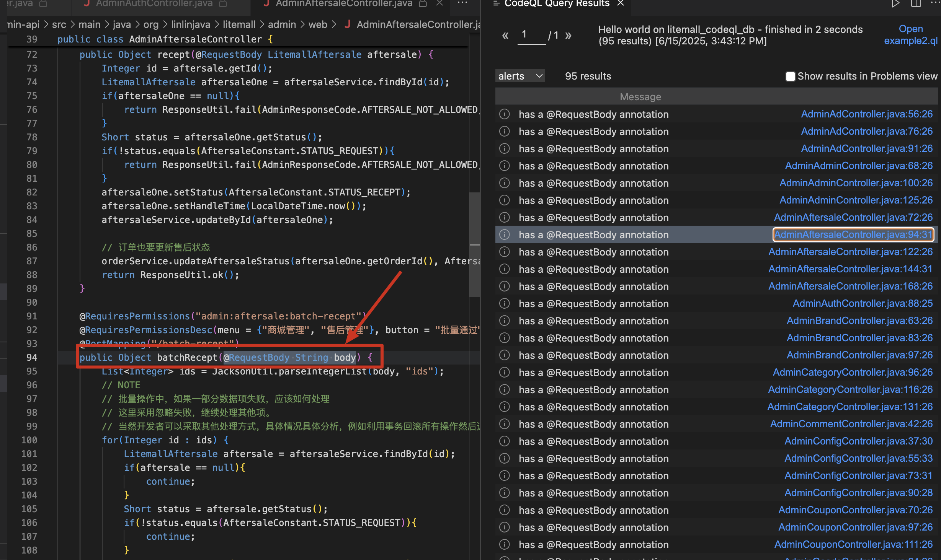The height and width of the screenshot is (560, 941).
Task: Click the run play icon at top right
Action: pos(895,4)
